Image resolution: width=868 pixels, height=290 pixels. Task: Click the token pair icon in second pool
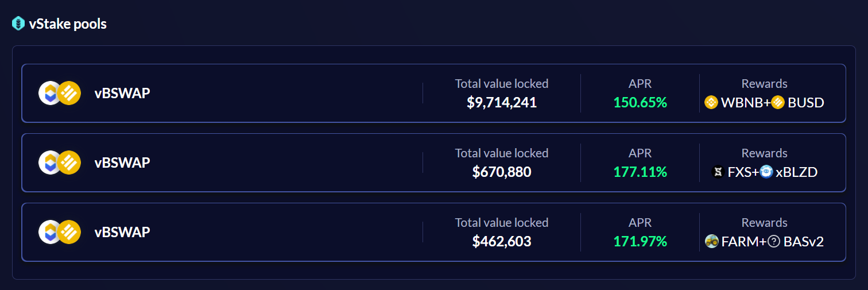[x=59, y=163]
